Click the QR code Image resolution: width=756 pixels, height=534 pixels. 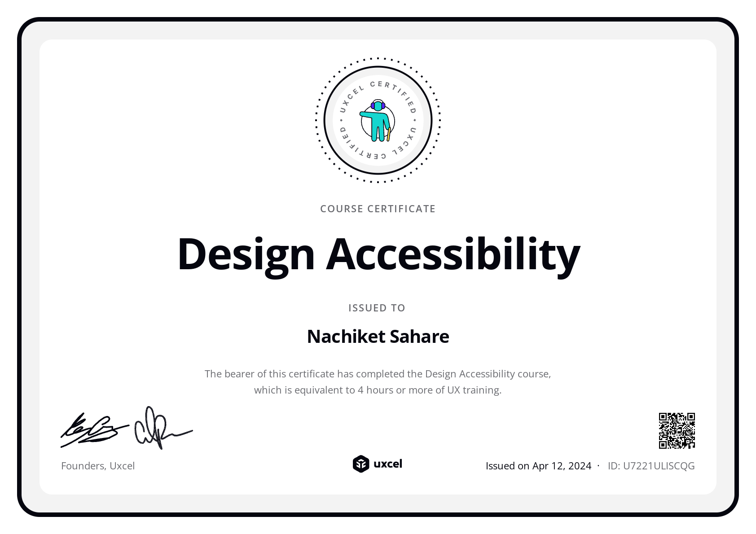point(677,431)
